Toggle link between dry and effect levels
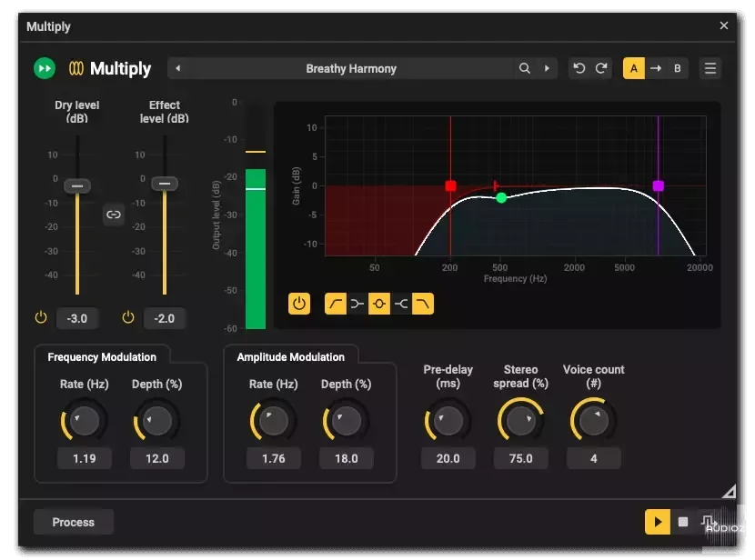This screenshot has width=755, height=560. click(113, 215)
